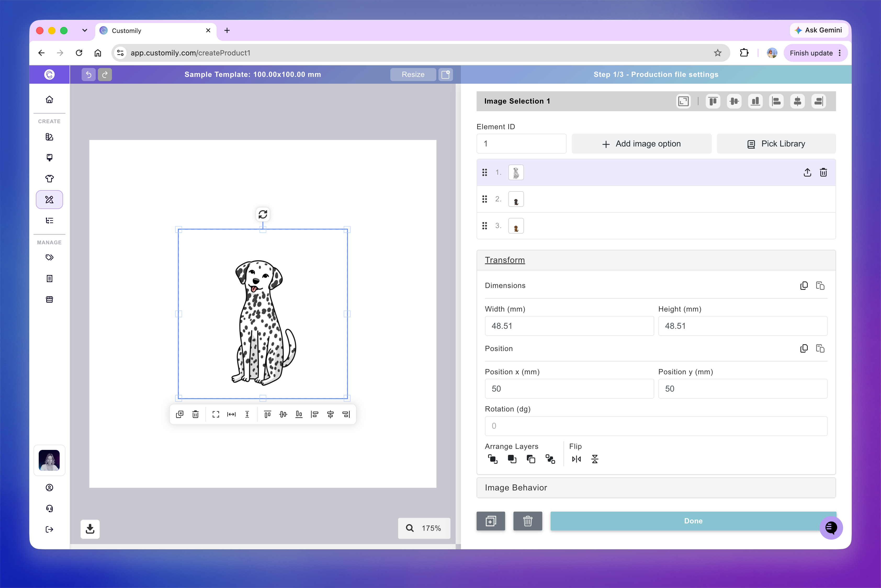Select image option 2 thumbnail
Image resolution: width=881 pixels, height=588 pixels.
(516, 199)
